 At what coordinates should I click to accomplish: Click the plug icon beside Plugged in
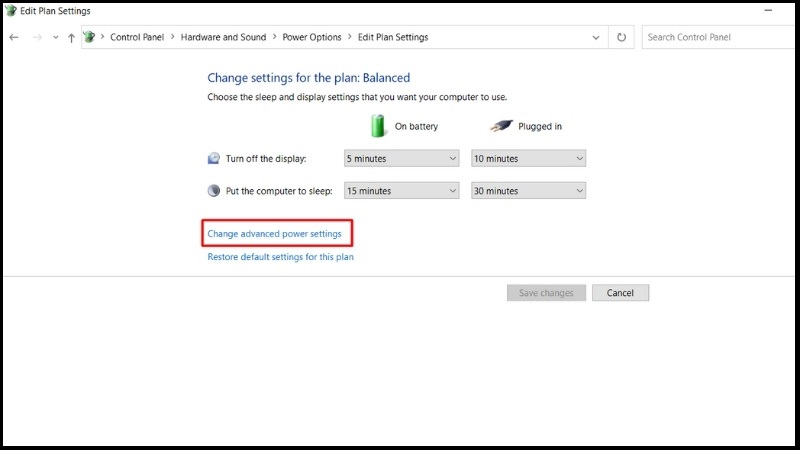[x=501, y=126]
